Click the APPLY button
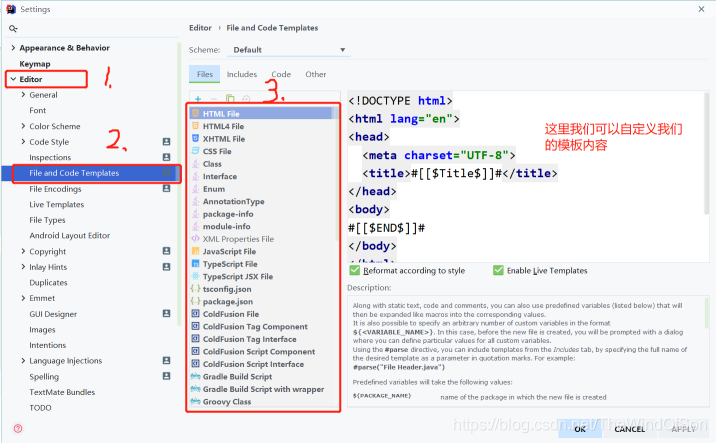 click(683, 429)
